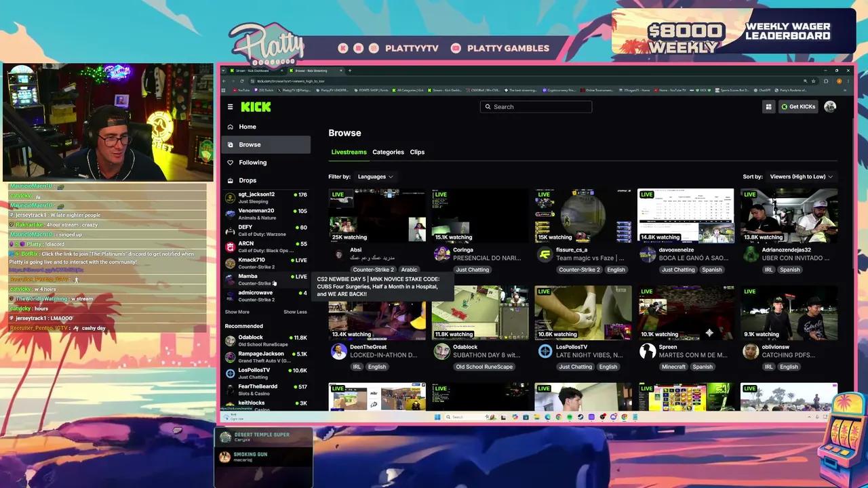Click the davooxeneize channel avatar
This screenshot has height=488, width=868.
pos(648,254)
